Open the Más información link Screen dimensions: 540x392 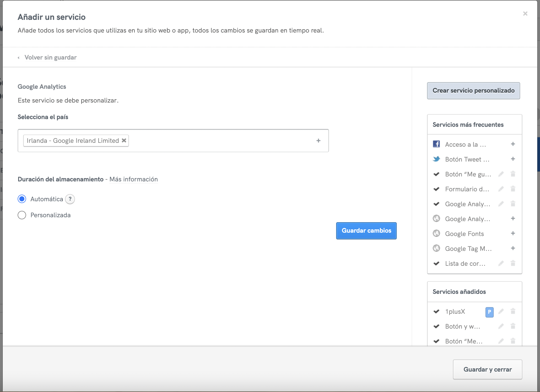pyautogui.click(x=134, y=179)
